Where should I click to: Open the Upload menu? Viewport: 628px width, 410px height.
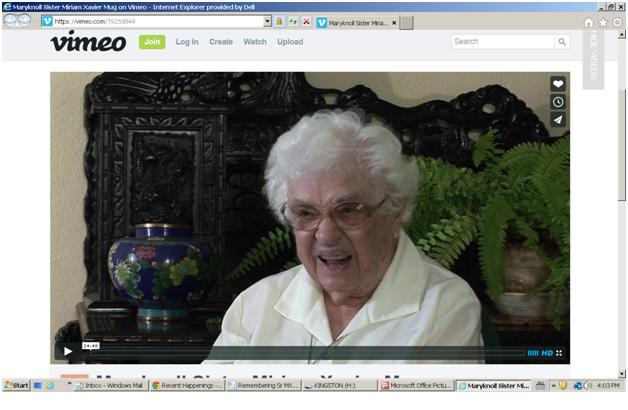point(290,42)
